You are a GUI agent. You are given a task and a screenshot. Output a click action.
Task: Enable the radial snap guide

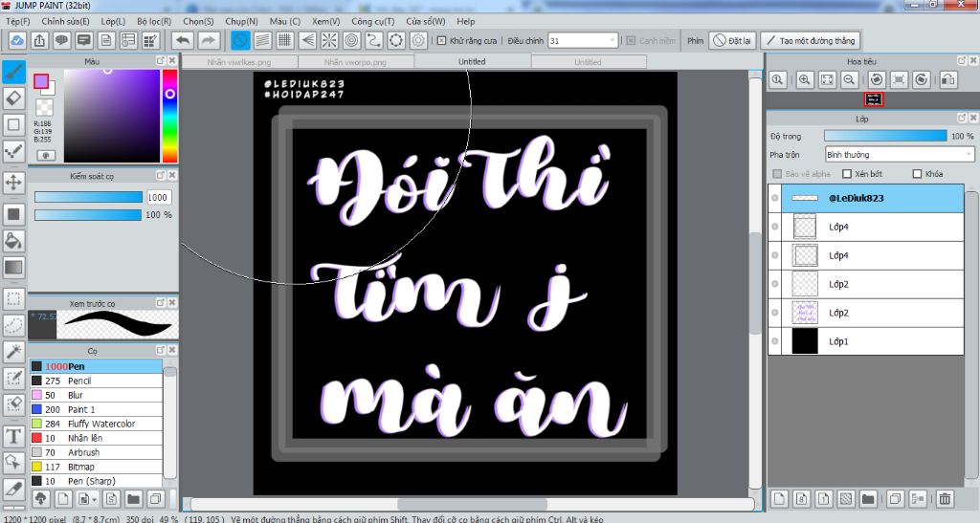click(329, 40)
